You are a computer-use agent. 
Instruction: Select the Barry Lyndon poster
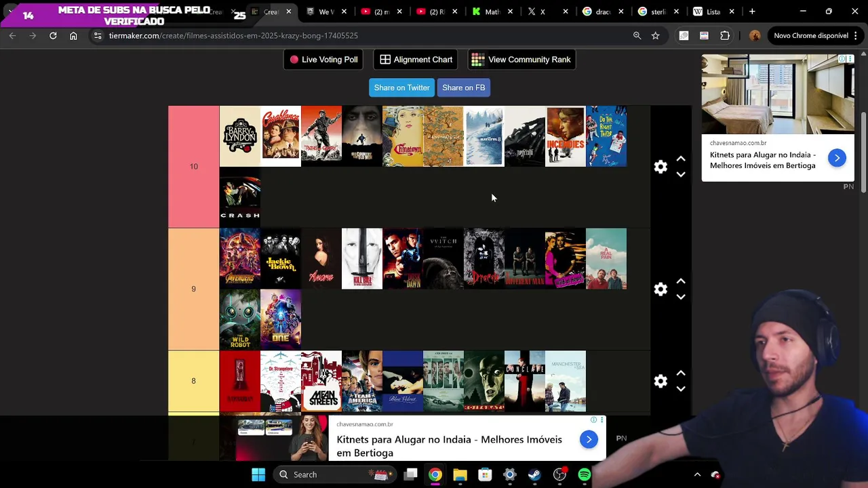click(x=240, y=136)
